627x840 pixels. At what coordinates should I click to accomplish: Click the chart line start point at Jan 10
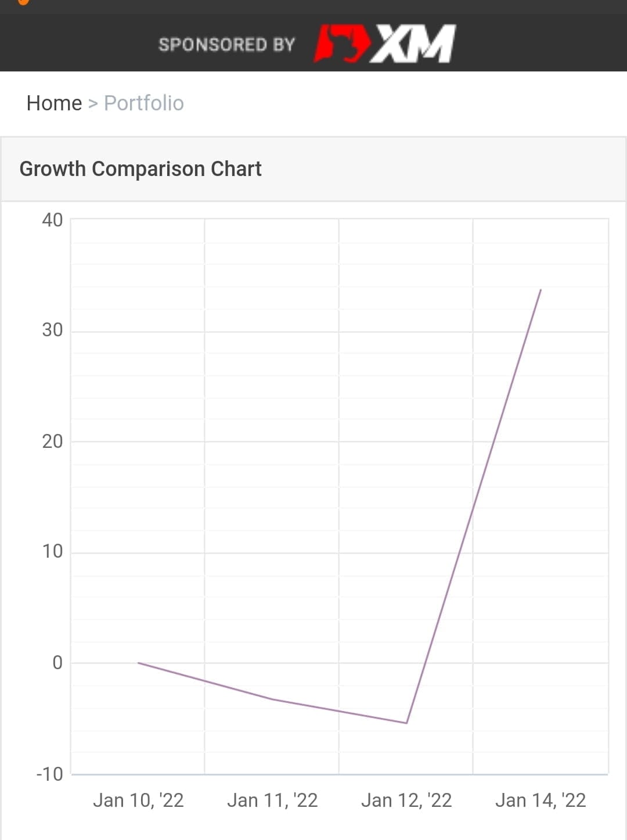pos(138,663)
